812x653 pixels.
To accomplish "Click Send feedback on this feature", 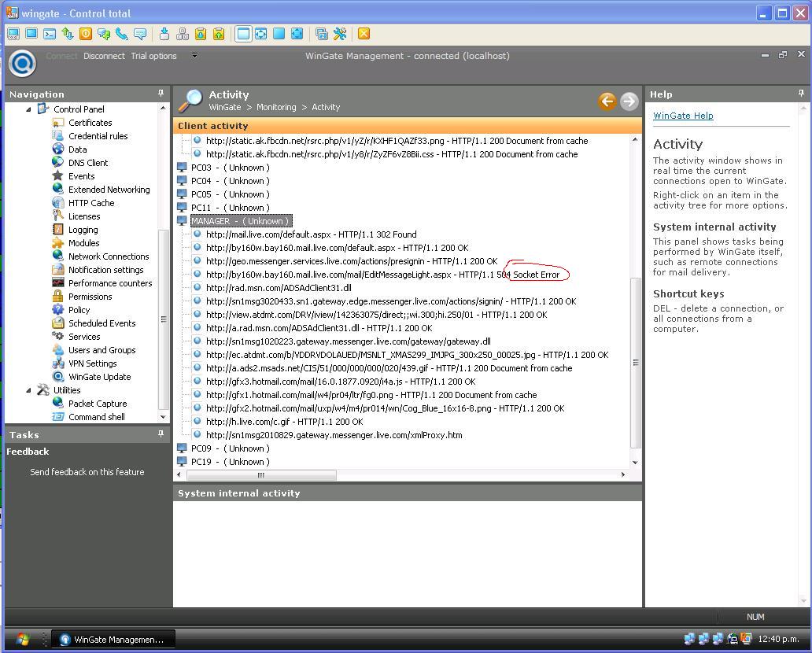I will (x=87, y=472).
